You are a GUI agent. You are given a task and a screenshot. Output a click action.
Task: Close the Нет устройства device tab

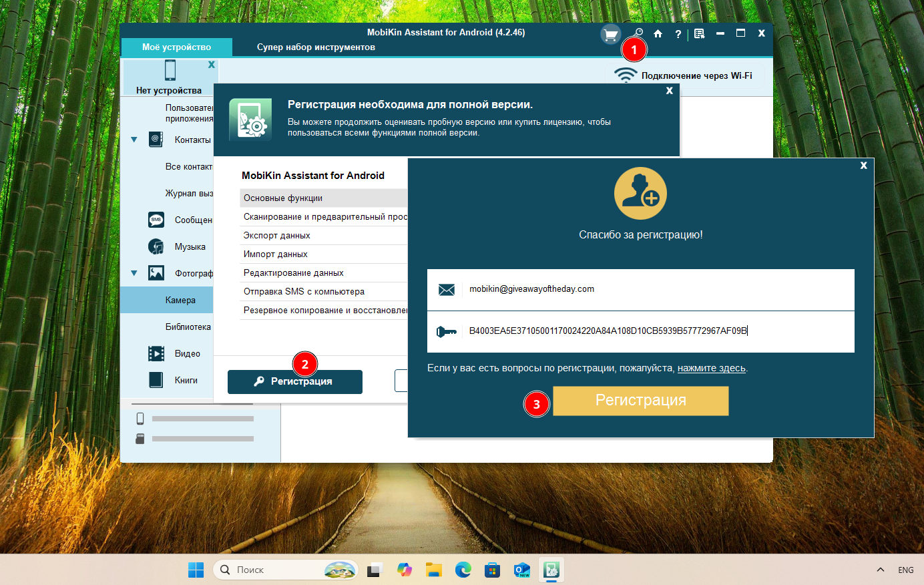[212, 65]
